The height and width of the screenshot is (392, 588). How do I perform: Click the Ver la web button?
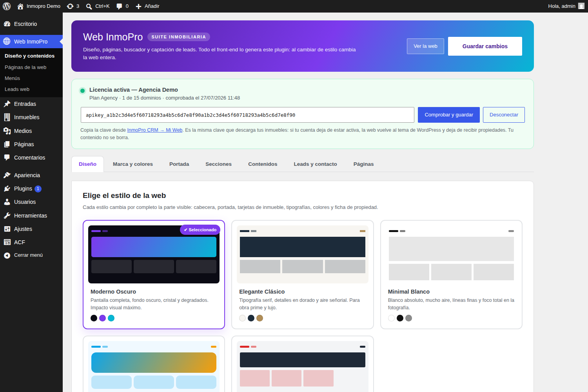(x=425, y=46)
